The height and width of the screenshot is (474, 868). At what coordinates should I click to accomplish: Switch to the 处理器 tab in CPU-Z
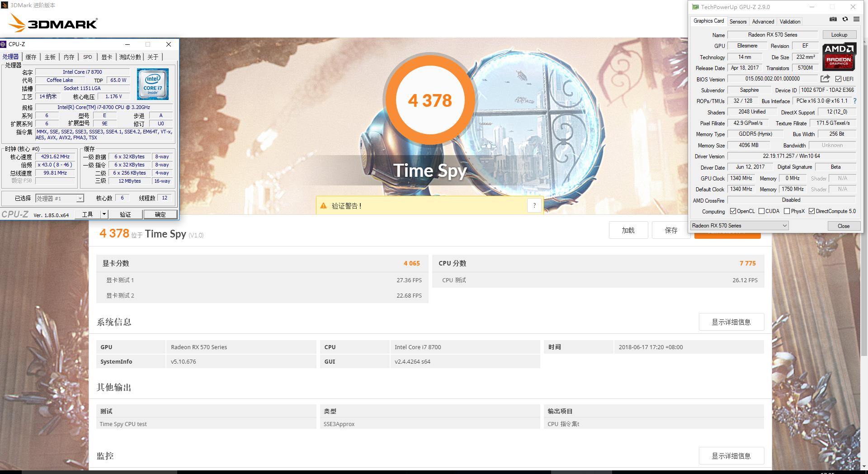11,57
